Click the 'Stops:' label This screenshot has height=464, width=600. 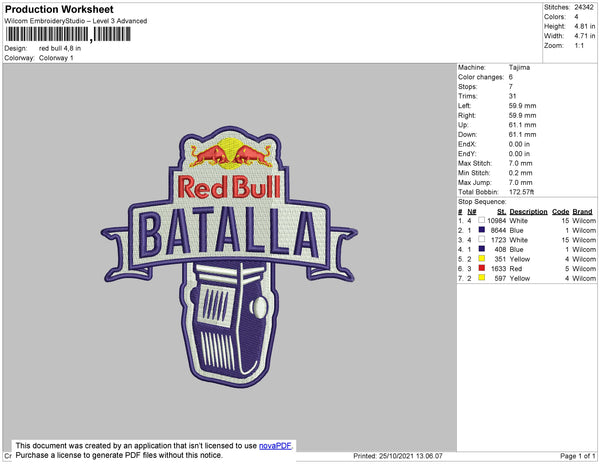coord(468,87)
